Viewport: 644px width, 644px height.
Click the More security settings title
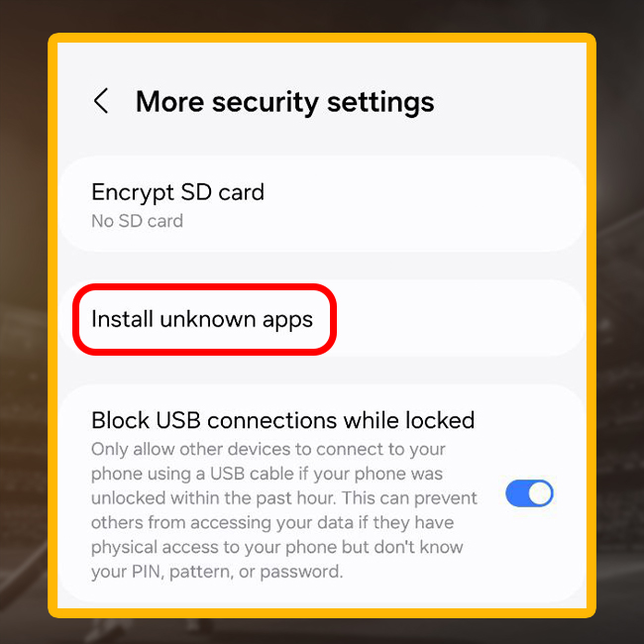[284, 102]
